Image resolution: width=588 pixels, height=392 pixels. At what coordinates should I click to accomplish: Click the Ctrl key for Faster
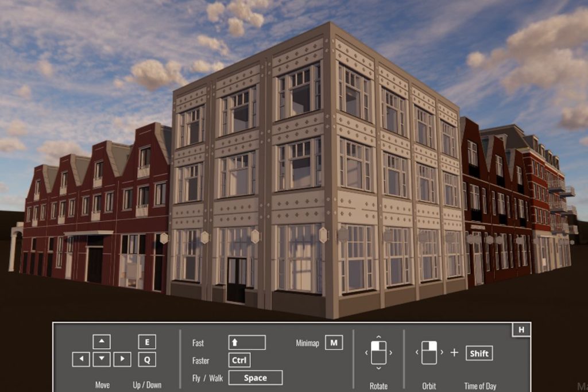point(239,360)
